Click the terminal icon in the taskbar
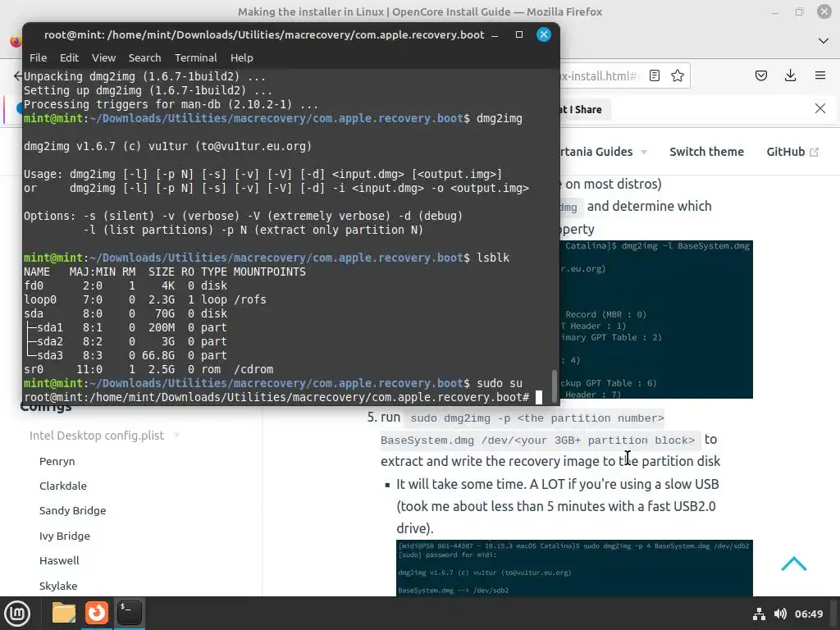 click(x=129, y=613)
